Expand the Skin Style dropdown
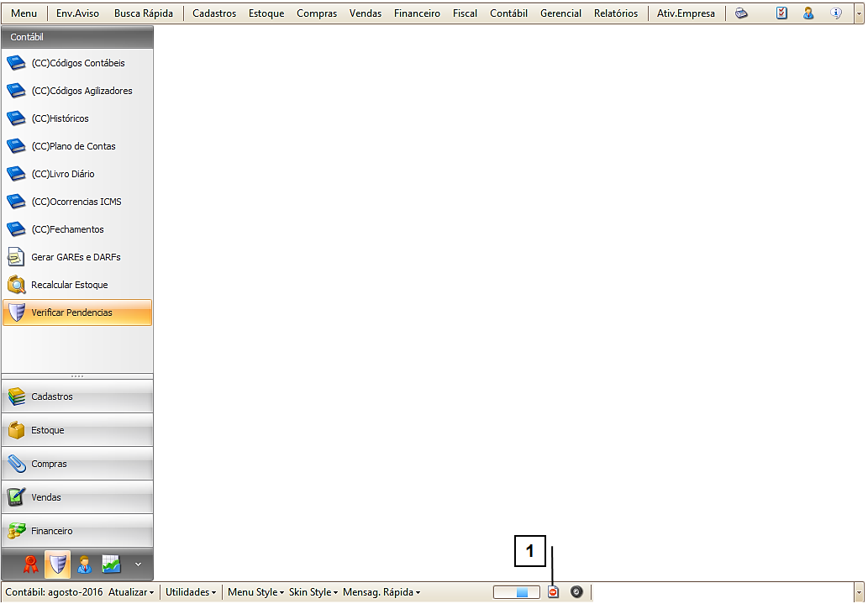The width and height of the screenshot is (868, 609). 313,592
